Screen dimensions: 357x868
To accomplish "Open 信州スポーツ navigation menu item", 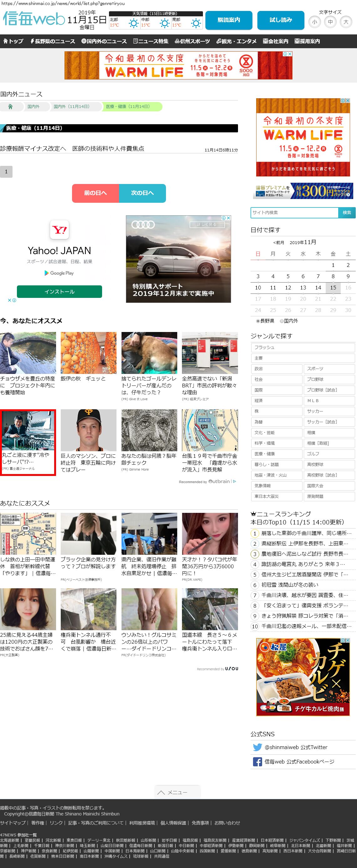I will click(x=192, y=41).
